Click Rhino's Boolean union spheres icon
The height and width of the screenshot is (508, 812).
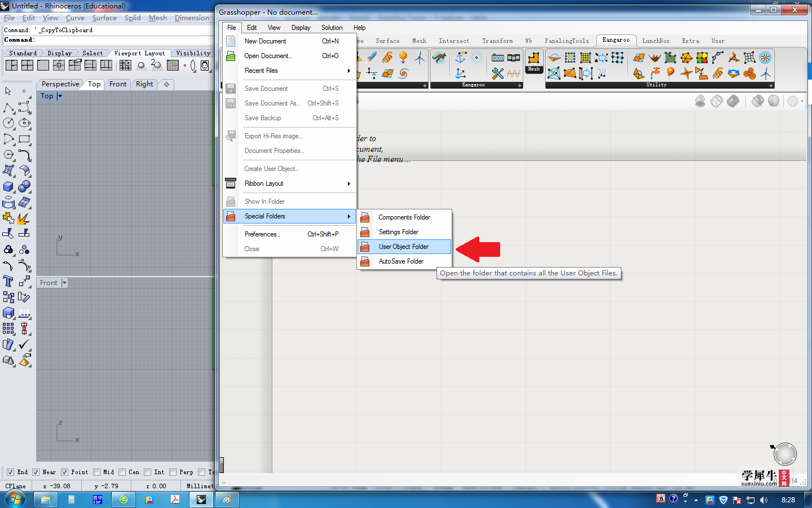point(24,186)
